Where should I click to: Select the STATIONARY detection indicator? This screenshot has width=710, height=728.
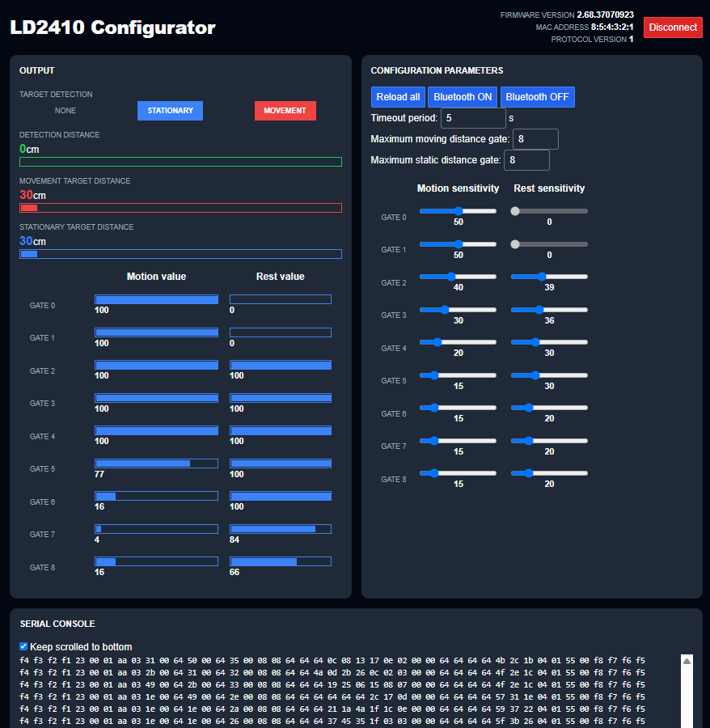(x=170, y=111)
